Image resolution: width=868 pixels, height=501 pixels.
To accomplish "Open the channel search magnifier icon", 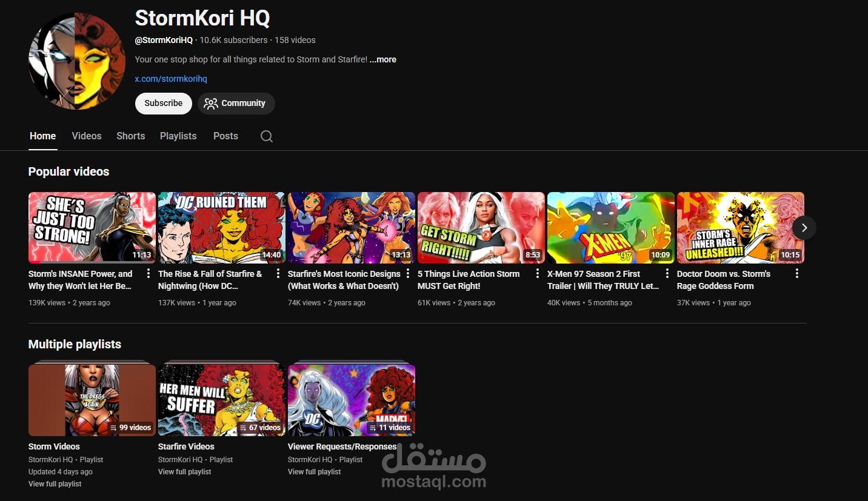I will 267,136.
